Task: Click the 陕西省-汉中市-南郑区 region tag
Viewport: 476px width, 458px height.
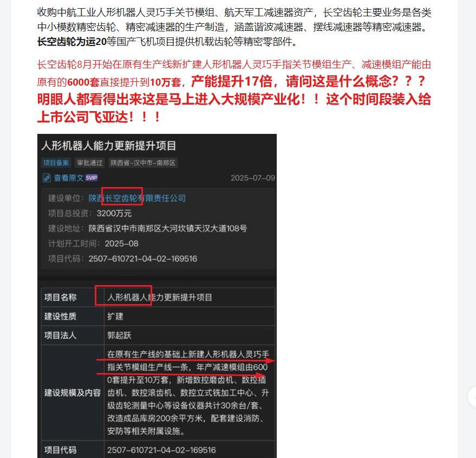Action: pos(143,163)
